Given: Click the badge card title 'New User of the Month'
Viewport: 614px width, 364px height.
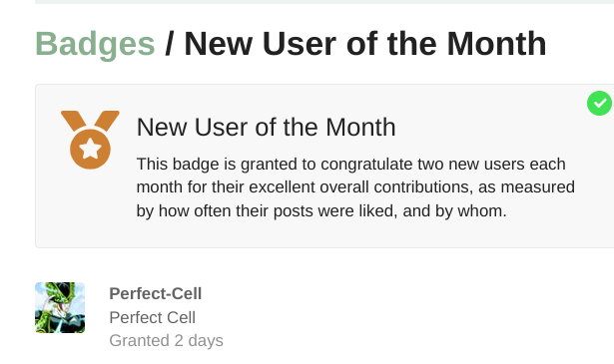Looking at the screenshot, I should pyautogui.click(x=266, y=127).
